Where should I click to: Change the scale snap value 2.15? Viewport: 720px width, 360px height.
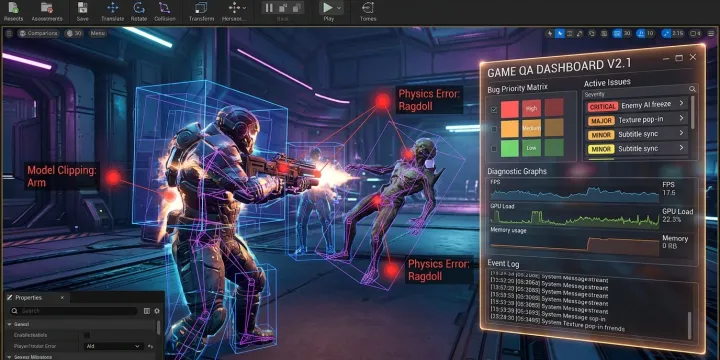pos(678,34)
